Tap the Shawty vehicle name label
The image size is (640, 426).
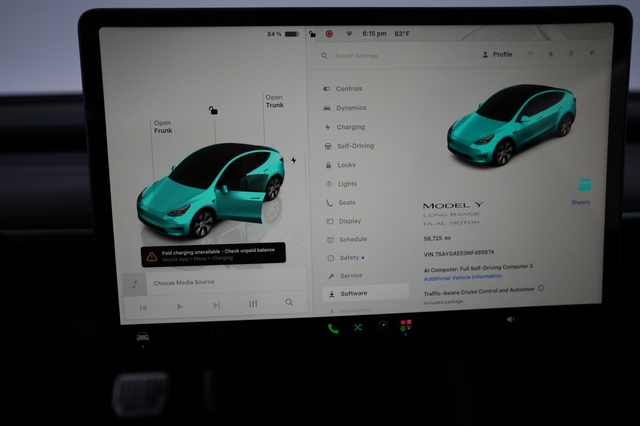click(581, 202)
